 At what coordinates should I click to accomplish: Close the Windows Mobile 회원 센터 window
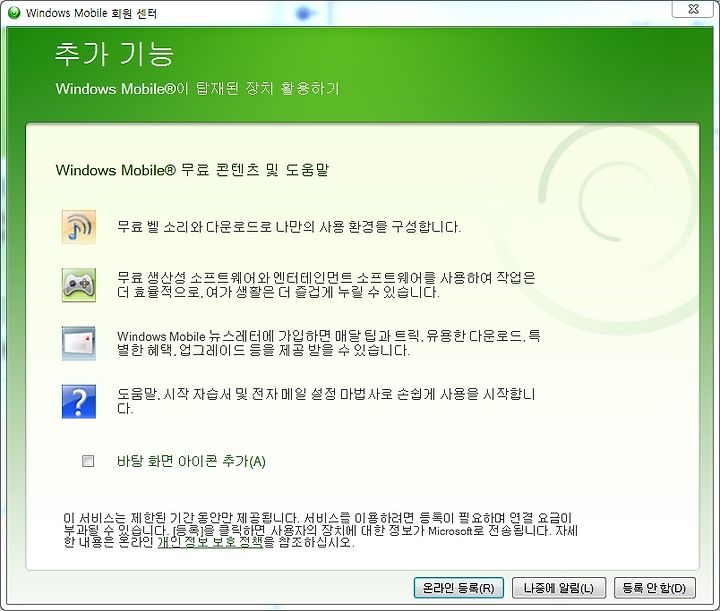[693, 9]
